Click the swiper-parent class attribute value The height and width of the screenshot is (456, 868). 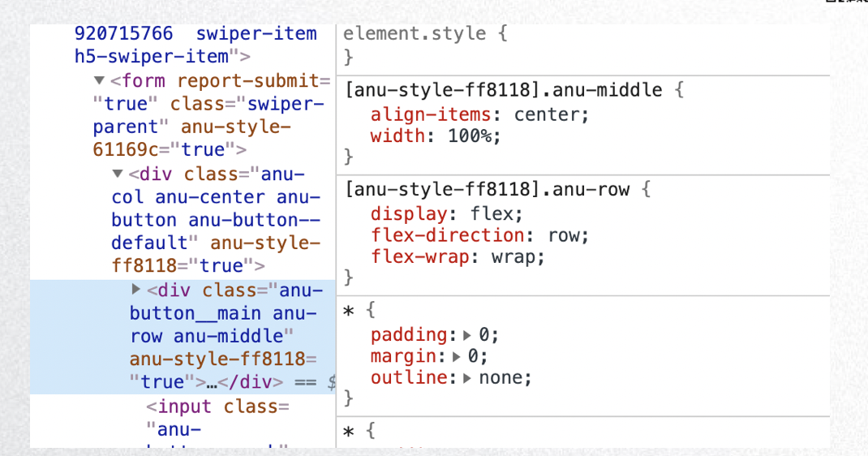[x=207, y=115]
